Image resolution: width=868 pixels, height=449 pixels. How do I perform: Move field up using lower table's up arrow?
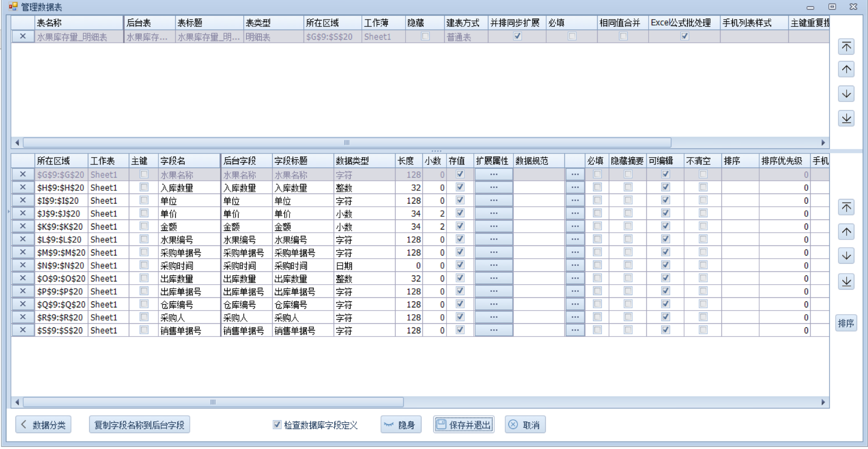[x=846, y=232]
